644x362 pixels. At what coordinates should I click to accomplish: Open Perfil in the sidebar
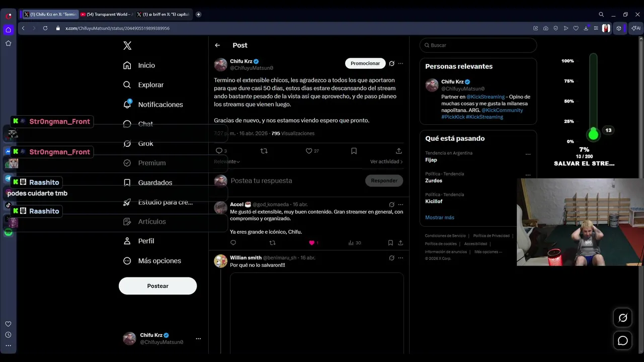pos(139,241)
